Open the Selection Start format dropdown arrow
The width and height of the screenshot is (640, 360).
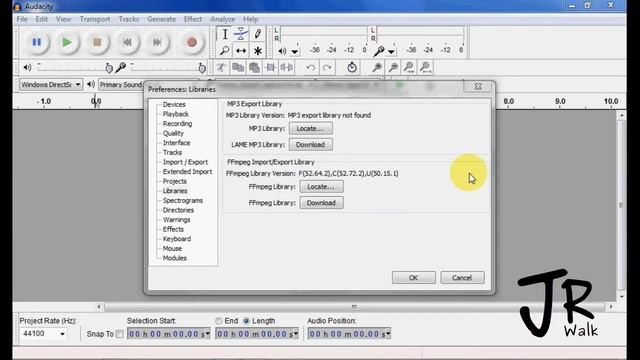[207, 334]
